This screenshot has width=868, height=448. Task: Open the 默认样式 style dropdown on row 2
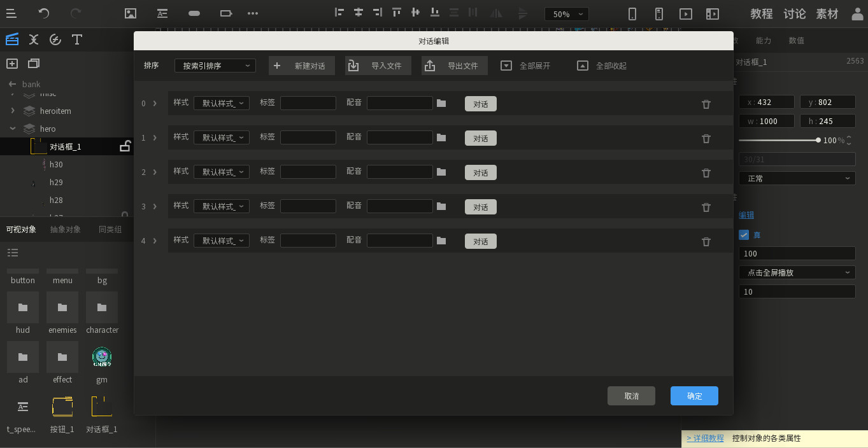(221, 171)
